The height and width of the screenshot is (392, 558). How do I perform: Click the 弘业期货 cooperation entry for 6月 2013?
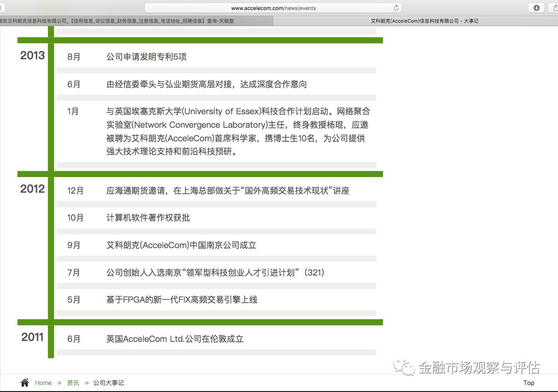(207, 84)
